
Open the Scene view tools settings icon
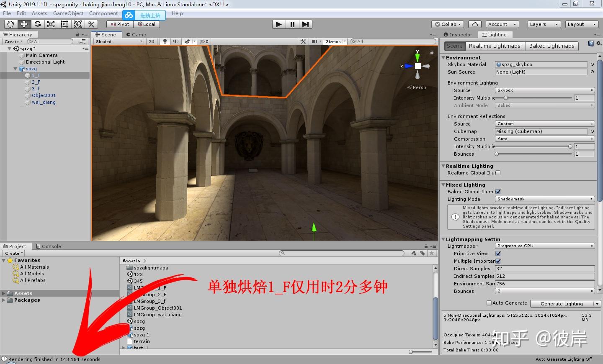[x=303, y=41]
